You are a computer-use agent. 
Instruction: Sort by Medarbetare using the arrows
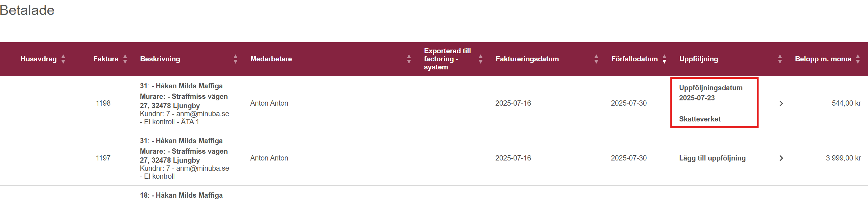pyautogui.click(x=409, y=59)
